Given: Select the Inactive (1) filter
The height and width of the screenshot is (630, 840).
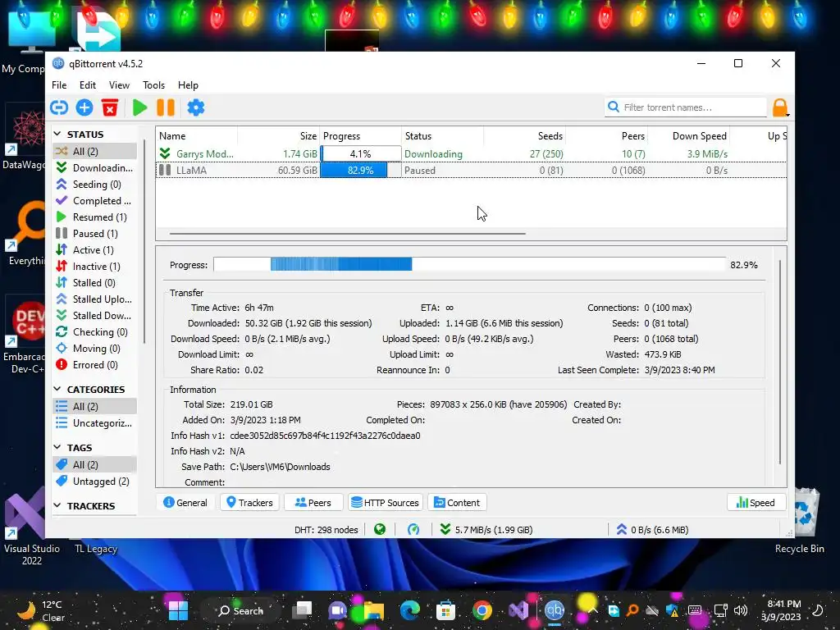Looking at the screenshot, I should 95,267.
